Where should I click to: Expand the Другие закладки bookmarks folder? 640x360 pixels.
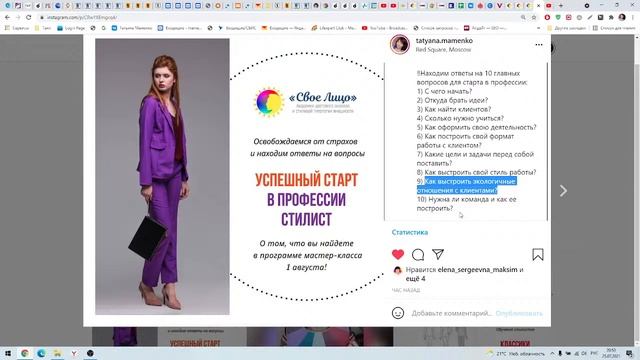point(567,28)
